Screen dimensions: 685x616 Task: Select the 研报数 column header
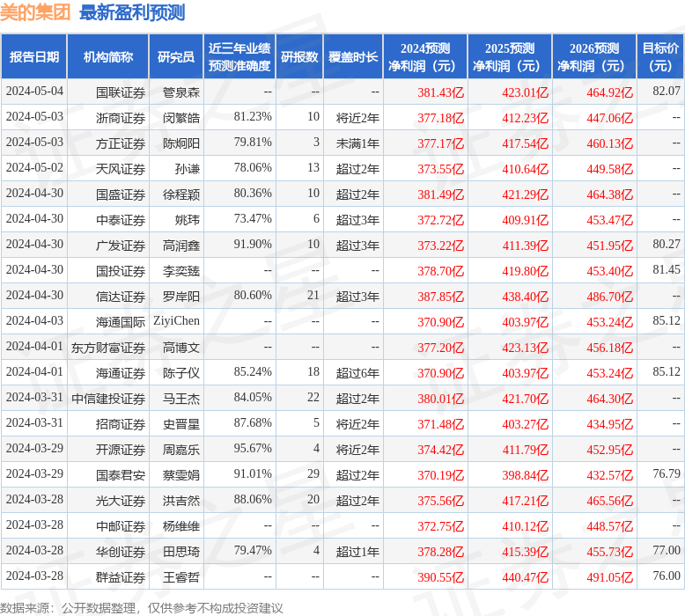coord(299,56)
